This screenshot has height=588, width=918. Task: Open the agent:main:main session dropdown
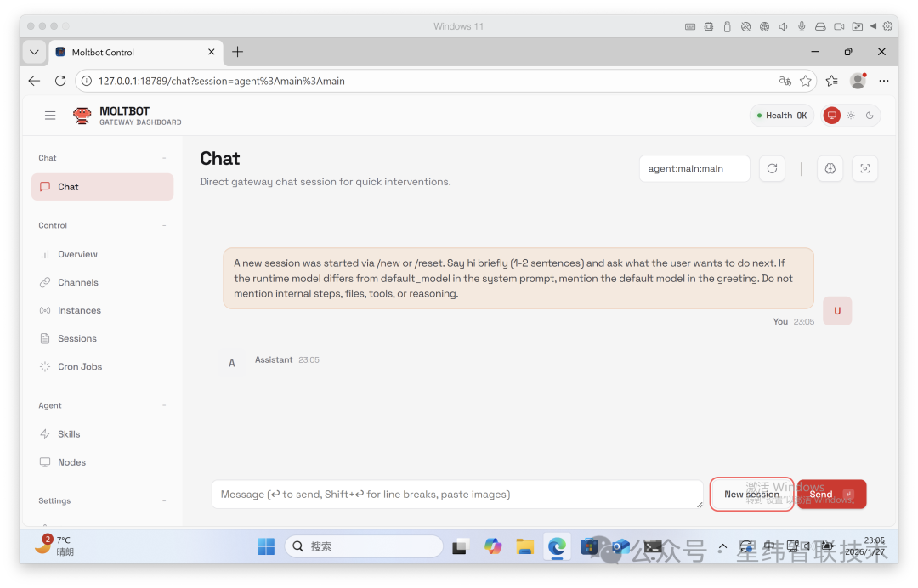pos(694,168)
